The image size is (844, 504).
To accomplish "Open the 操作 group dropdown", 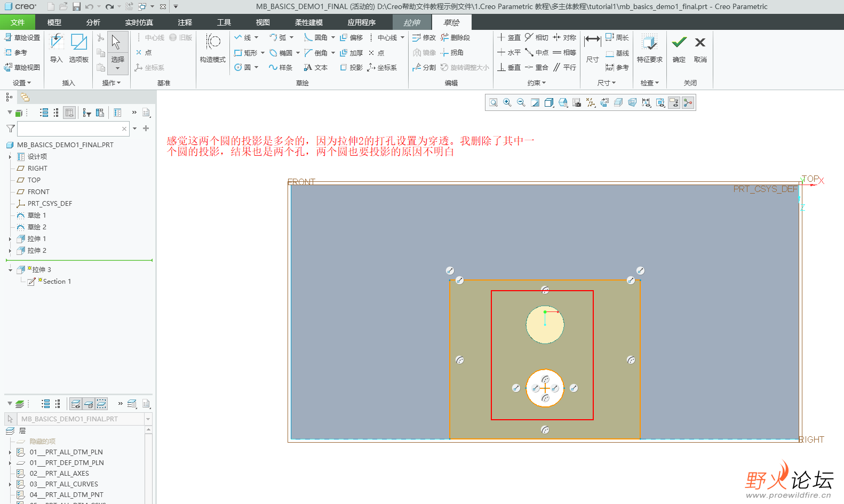I will pos(112,83).
